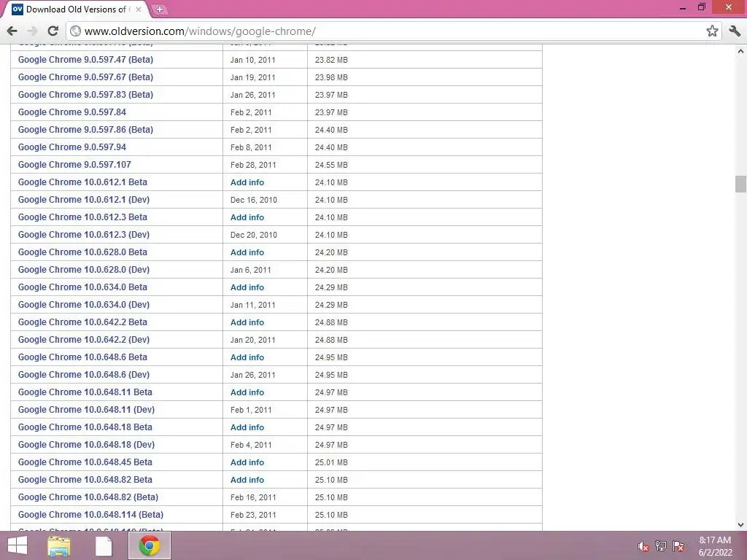The height and width of the screenshot is (560, 747).
Task: Click the vertical scrollbar thumb
Action: click(x=740, y=184)
